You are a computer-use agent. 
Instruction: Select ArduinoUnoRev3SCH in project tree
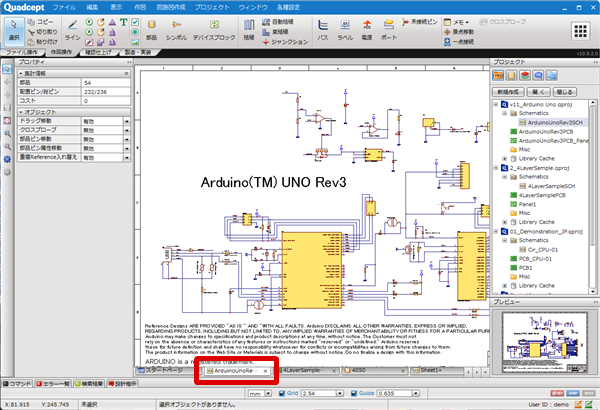[551, 123]
